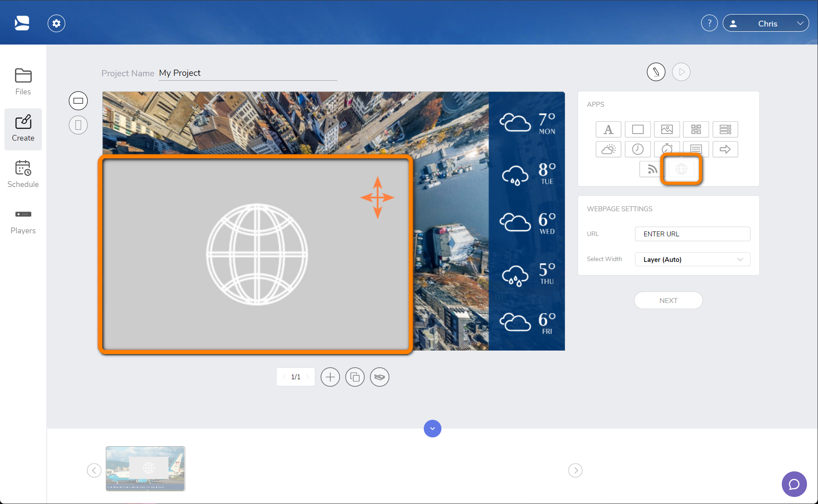
Task: Click the MON 7° weather entry
Action: pyautogui.click(x=527, y=123)
